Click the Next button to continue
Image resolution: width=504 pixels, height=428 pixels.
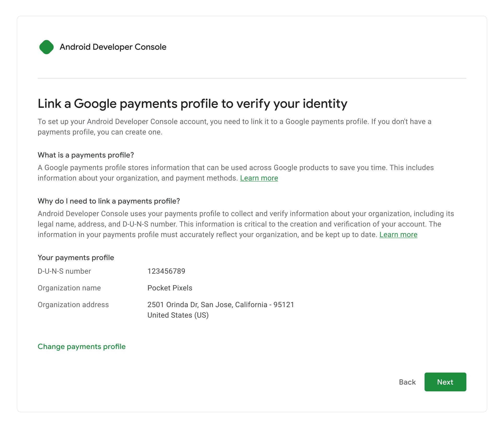point(445,382)
